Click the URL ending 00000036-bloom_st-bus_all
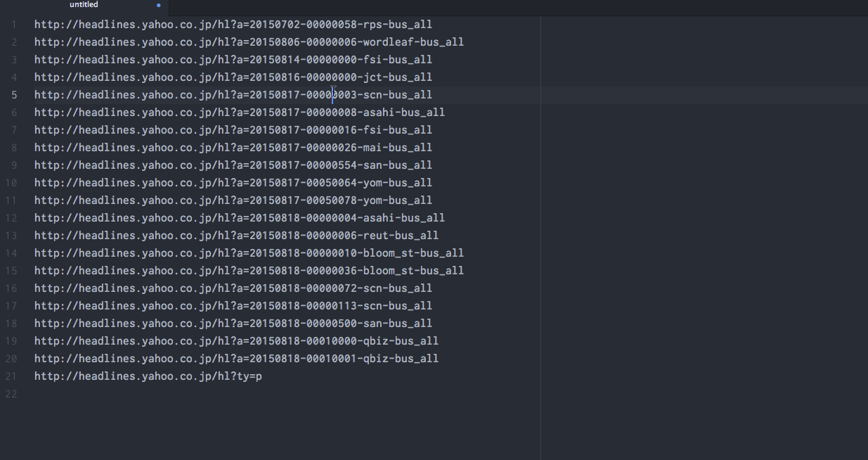The height and width of the screenshot is (460, 868). [249, 271]
